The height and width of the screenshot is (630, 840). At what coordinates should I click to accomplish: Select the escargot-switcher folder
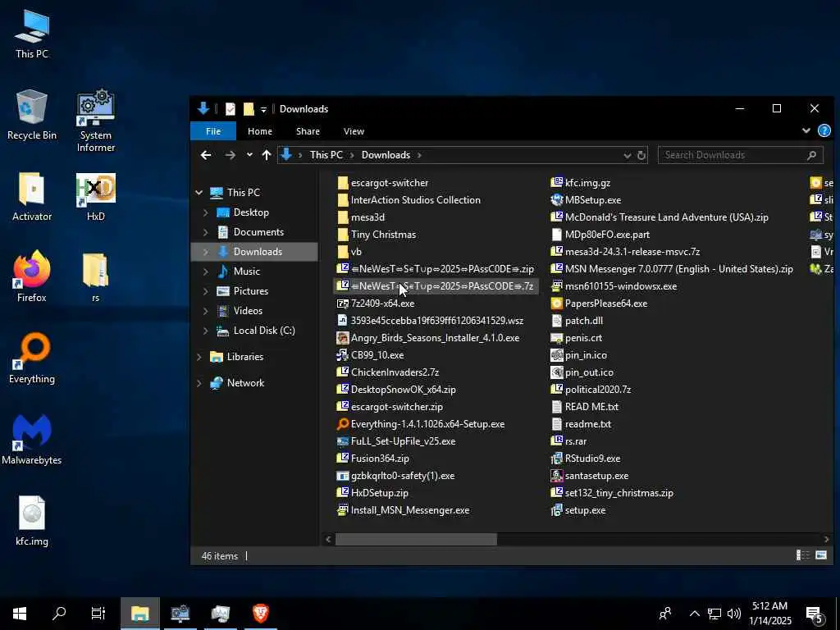click(383, 183)
